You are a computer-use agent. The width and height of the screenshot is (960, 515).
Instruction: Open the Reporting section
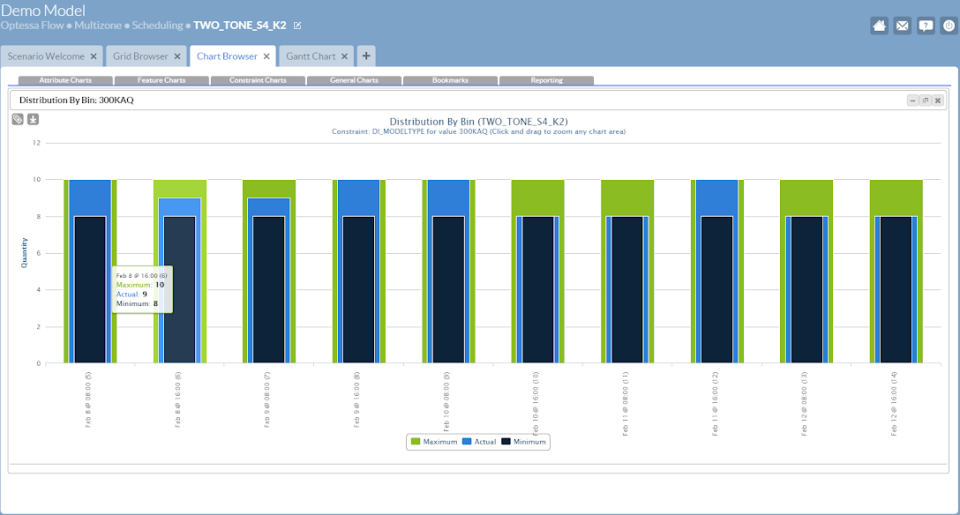546,80
